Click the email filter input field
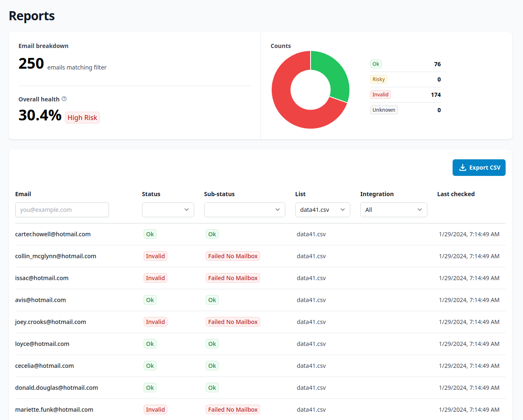Viewport: 523px width, 420px height. (62, 210)
